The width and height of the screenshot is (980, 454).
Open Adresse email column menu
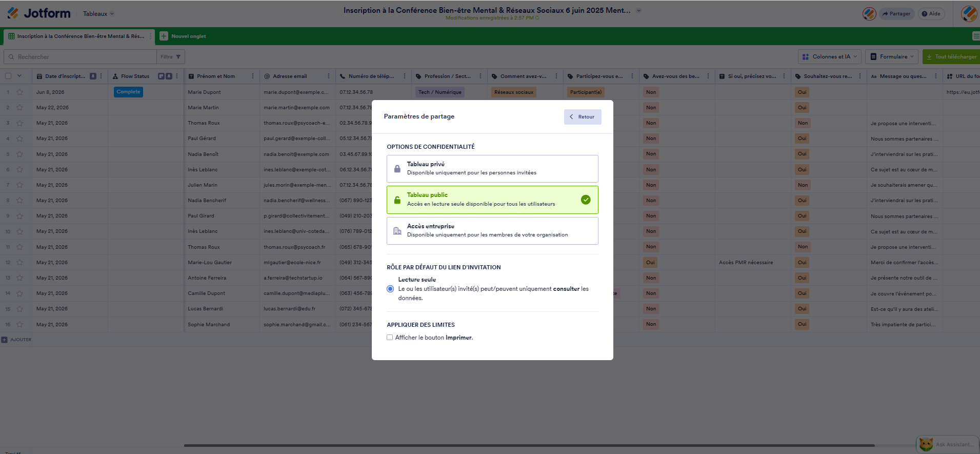tap(329, 76)
